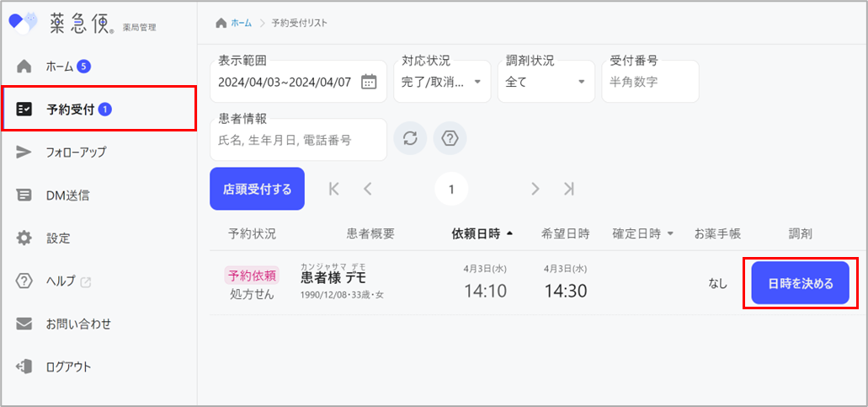
Task: Open the 対応状況 dropdown
Action: (x=441, y=82)
